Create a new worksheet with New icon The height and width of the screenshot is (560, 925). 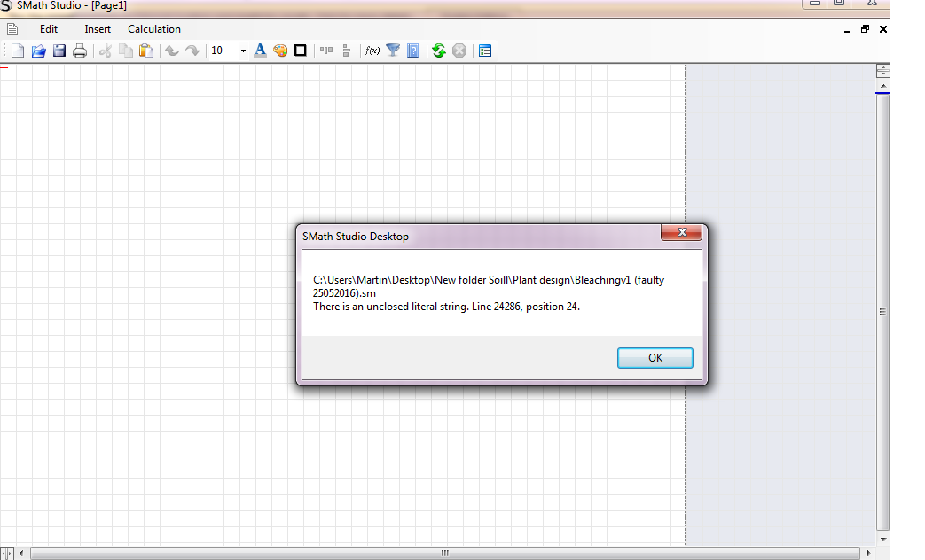(18, 51)
